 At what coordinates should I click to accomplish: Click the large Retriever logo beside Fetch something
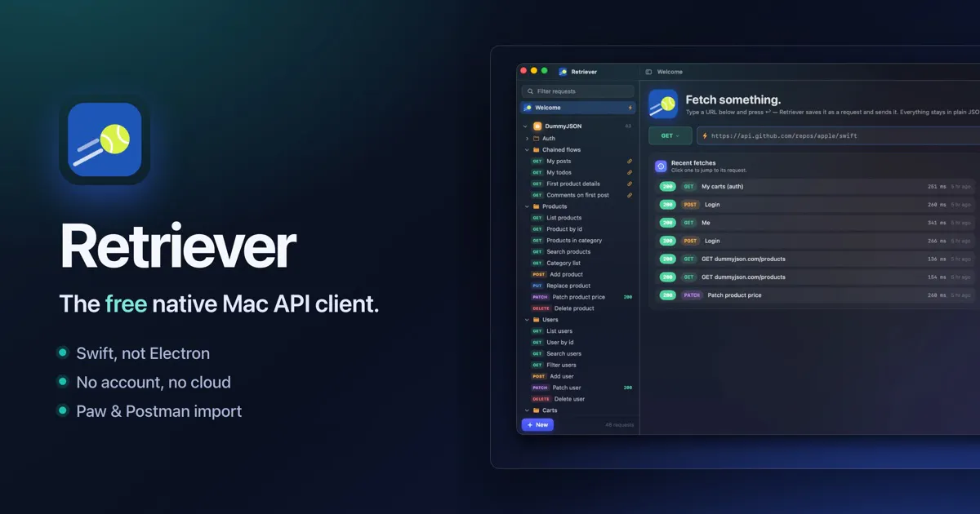[663, 104]
